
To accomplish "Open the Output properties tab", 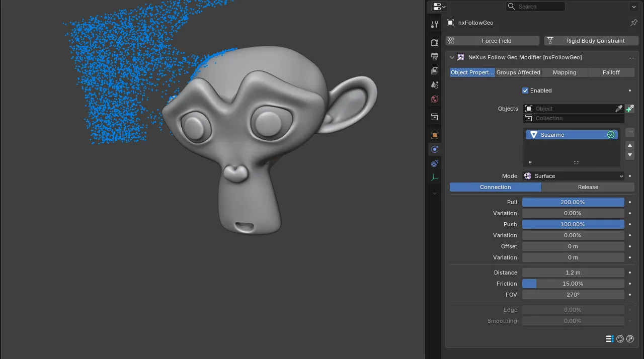I will pyautogui.click(x=435, y=57).
